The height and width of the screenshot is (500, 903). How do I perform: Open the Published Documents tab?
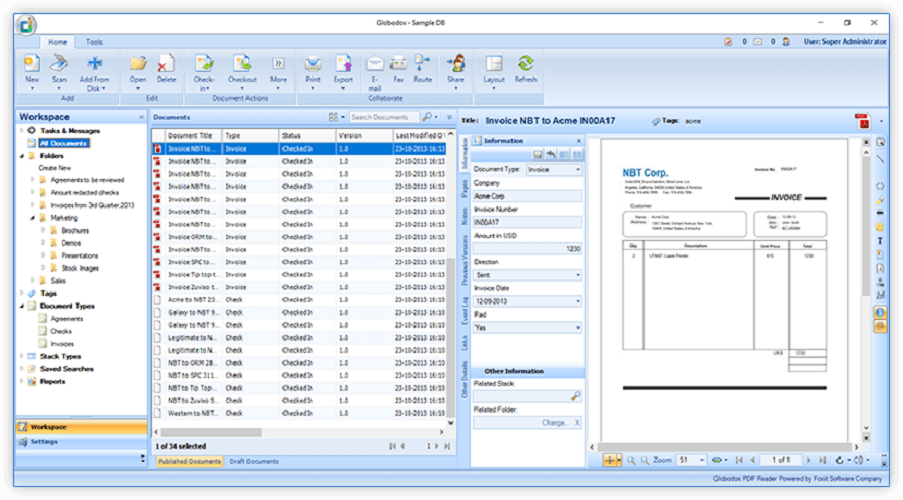coord(189,461)
